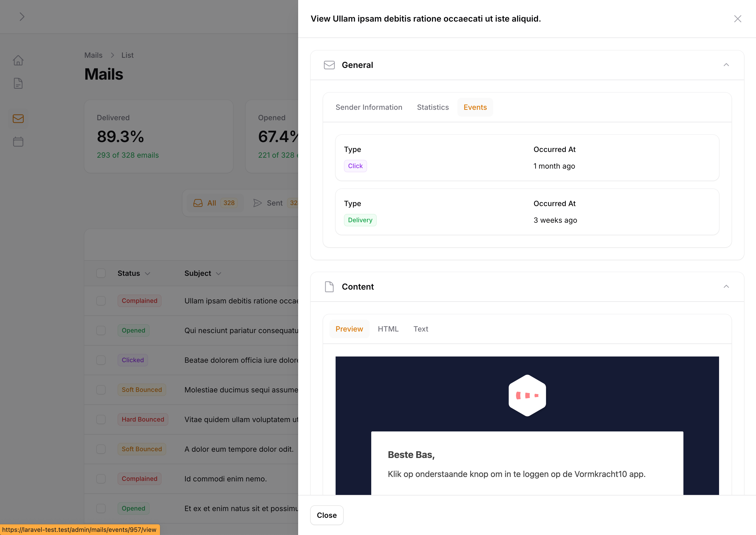Open the document icon in sidebar
Image resolution: width=756 pixels, height=535 pixels.
point(18,83)
